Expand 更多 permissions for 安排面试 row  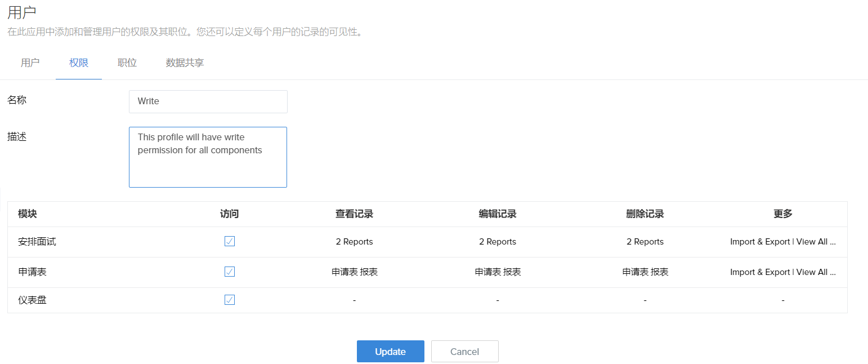pyautogui.click(x=782, y=242)
